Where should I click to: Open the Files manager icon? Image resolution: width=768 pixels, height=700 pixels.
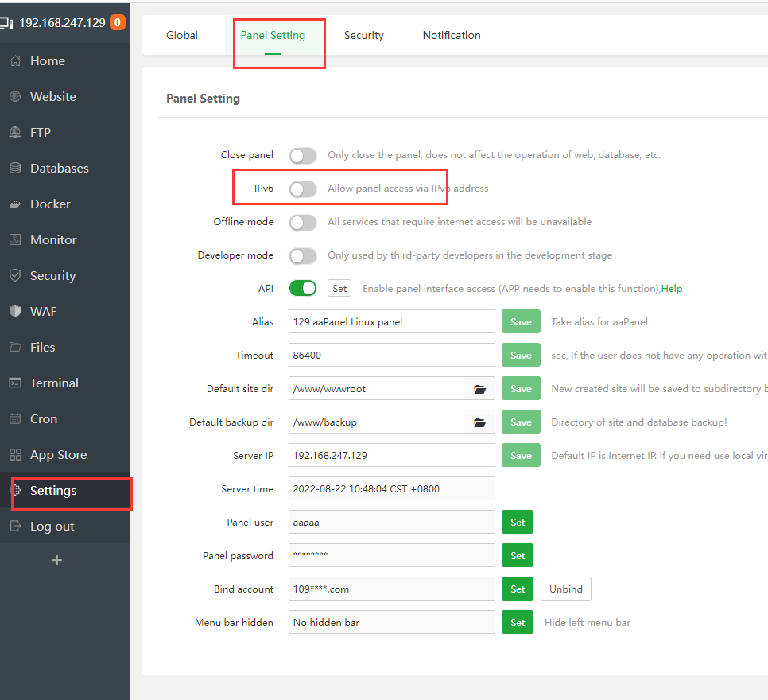[43, 347]
